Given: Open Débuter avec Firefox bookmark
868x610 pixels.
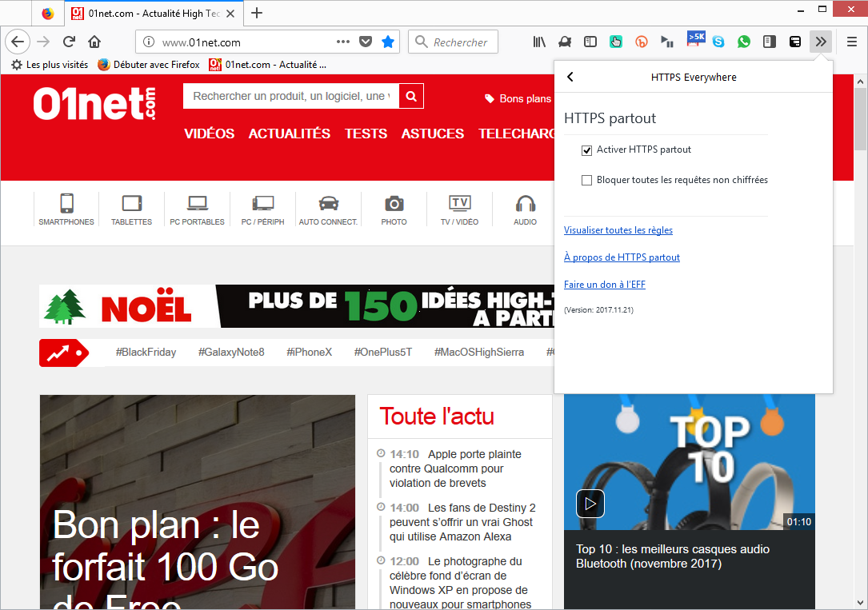Looking at the screenshot, I should [148, 65].
